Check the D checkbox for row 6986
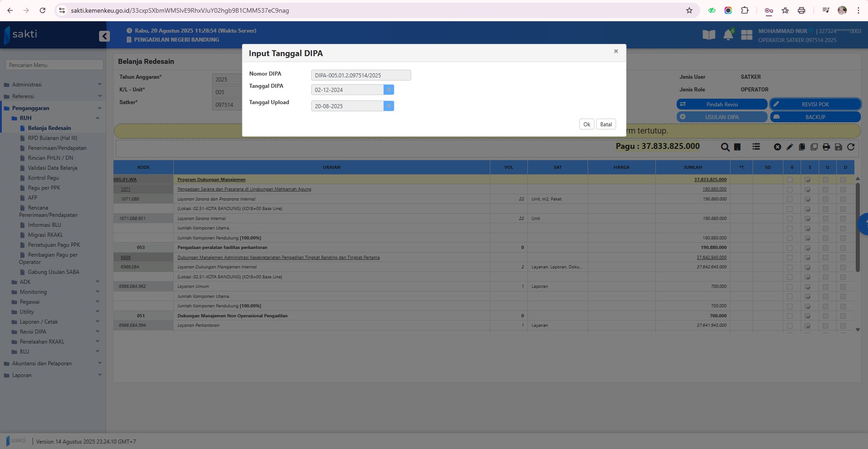 843,258
